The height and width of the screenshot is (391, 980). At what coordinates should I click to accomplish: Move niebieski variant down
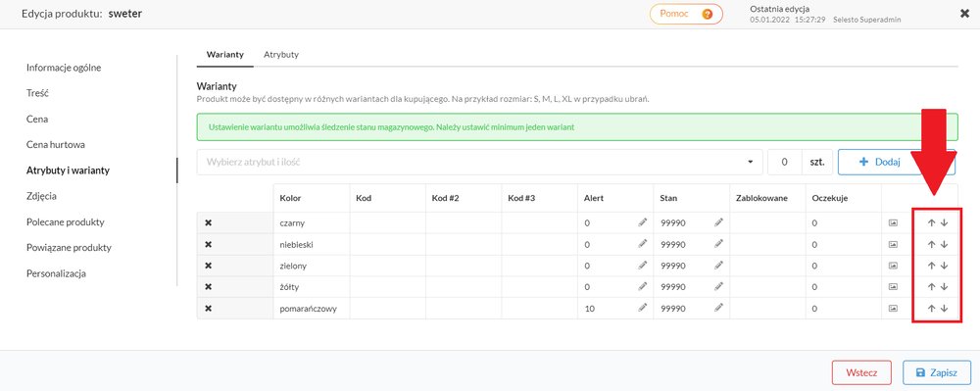pyautogui.click(x=944, y=244)
